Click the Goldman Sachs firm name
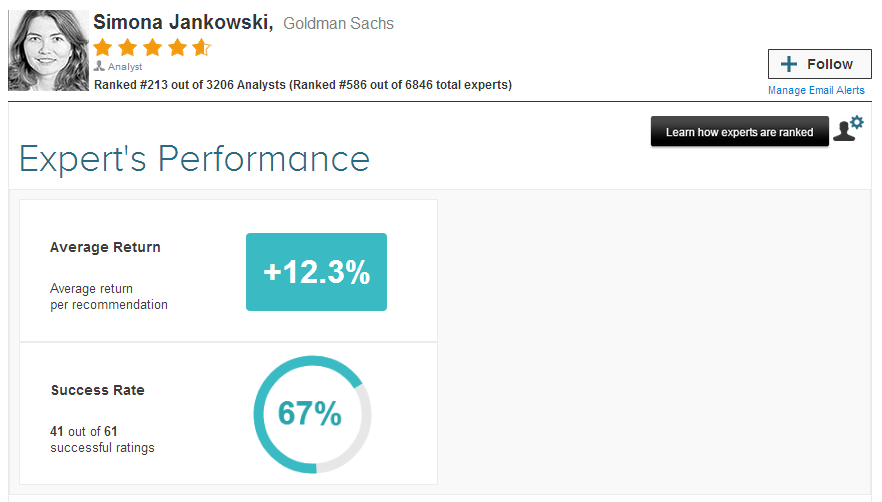Image resolution: width=882 pixels, height=502 pixels. [338, 23]
